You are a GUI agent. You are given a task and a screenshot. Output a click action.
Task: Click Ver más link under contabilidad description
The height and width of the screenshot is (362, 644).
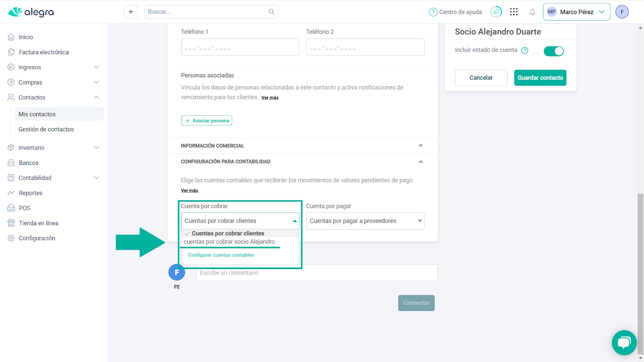(189, 191)
